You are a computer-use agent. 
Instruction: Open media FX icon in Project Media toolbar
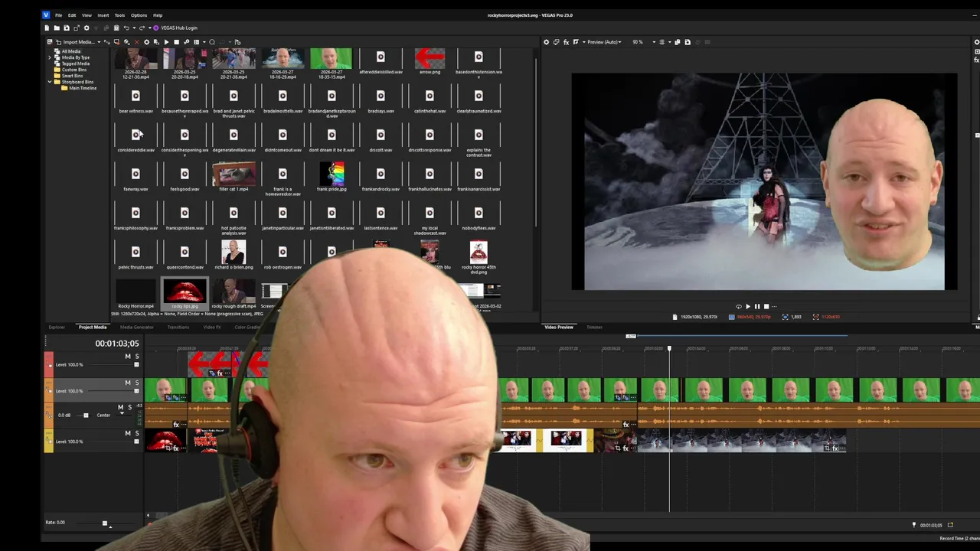156,42
